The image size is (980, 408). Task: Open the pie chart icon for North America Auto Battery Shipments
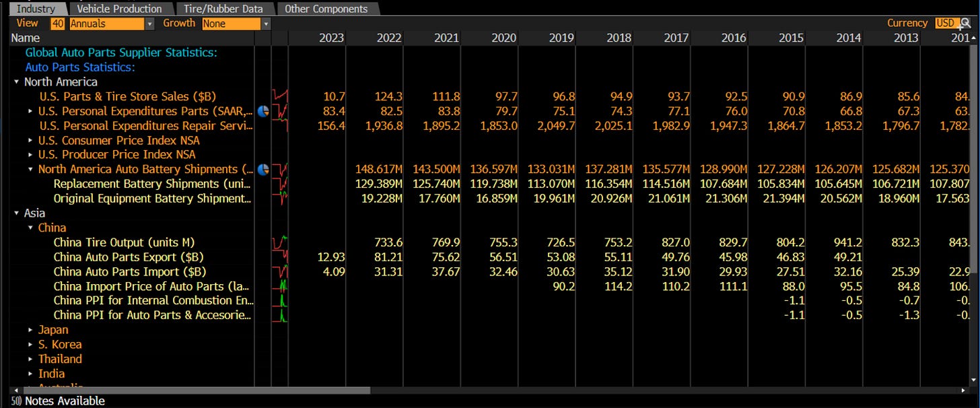[262, 170]
